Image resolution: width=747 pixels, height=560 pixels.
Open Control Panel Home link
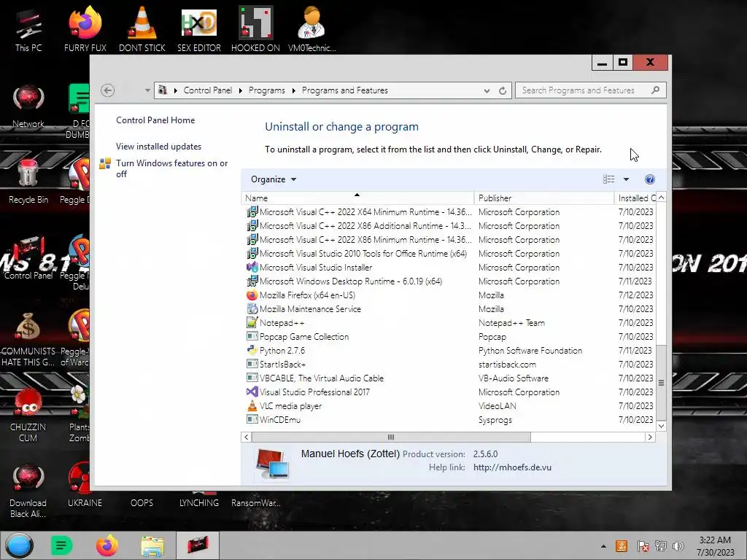coord(155,120)
